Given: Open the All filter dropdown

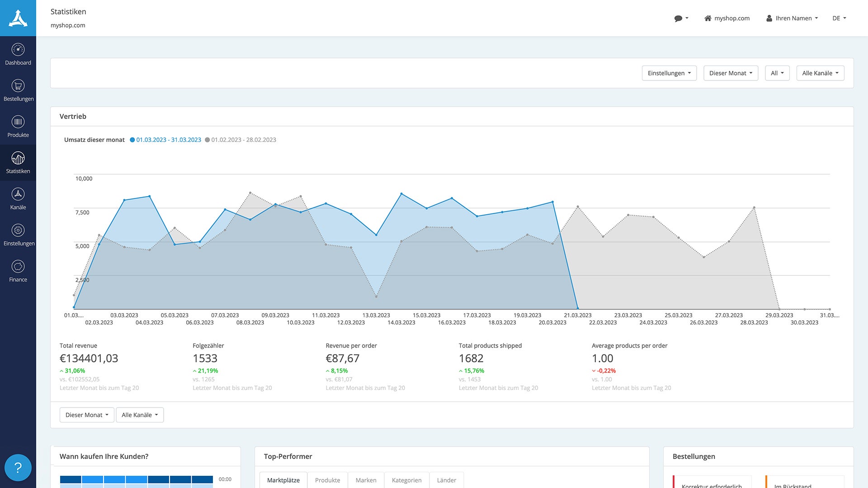Looking at the screenshot, I should click(777, 73).
